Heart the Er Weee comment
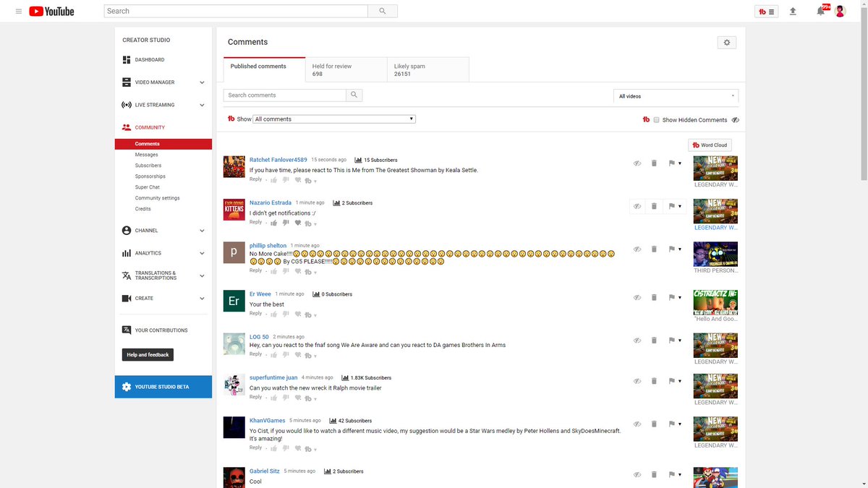This screenshot has width=868, height=488. 298,314
